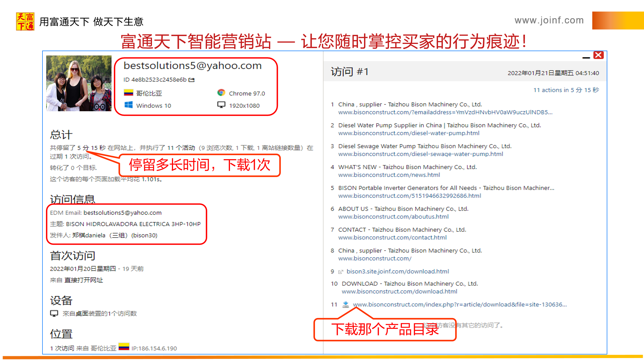Minimize the visitor profile popup

point(586,58)
